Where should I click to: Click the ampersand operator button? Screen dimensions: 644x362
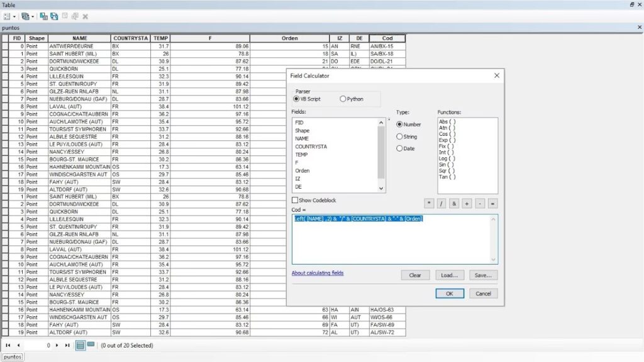[453, 203]
